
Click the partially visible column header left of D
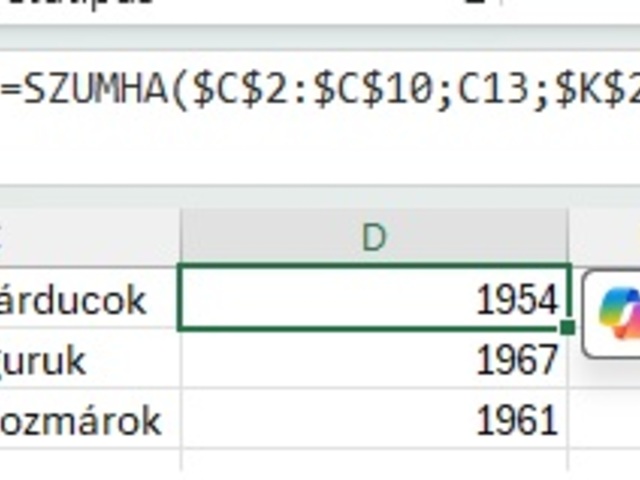(x=89, y=237)
